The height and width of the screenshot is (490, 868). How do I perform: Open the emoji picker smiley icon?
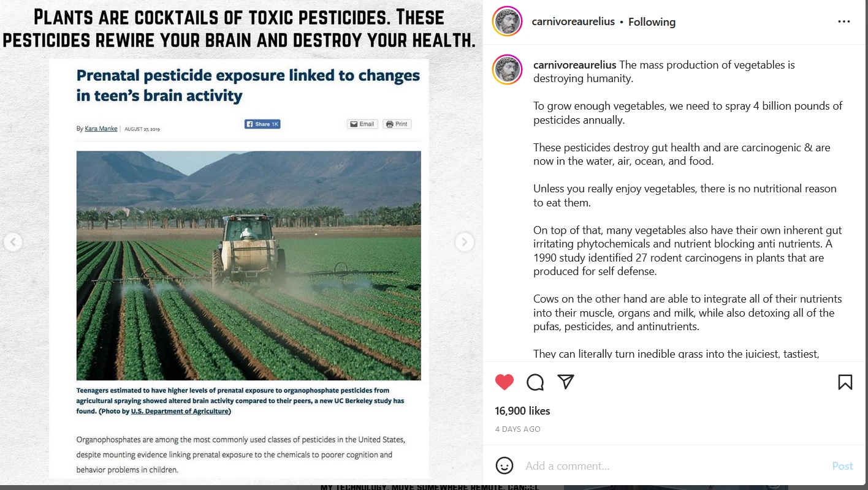coord(504,466)
